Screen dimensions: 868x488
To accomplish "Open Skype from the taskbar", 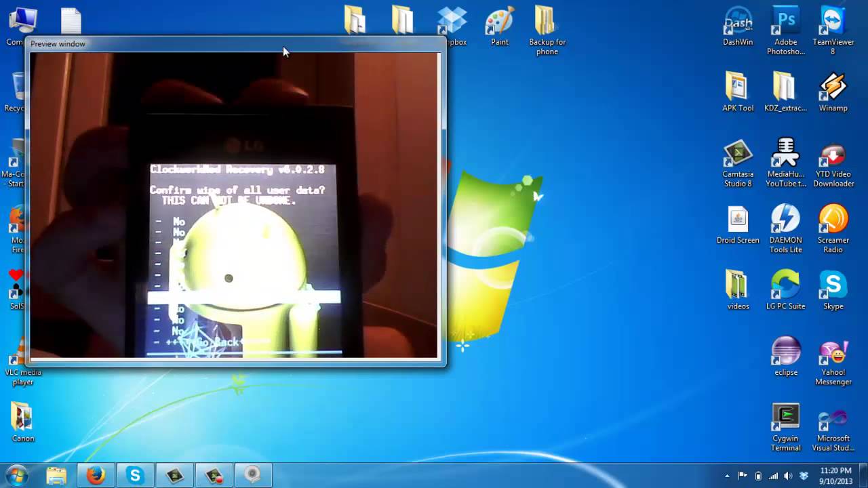I will coord(135,476).
